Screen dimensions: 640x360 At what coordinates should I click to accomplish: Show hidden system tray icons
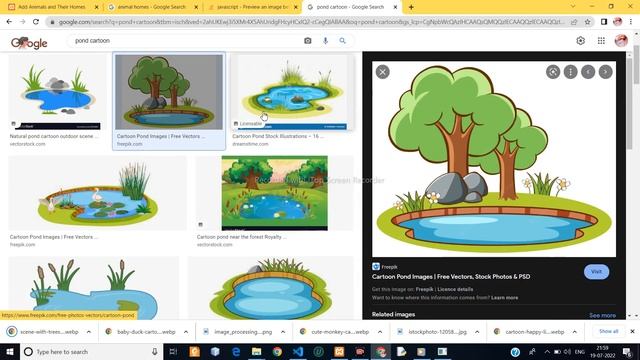point(547,352)
